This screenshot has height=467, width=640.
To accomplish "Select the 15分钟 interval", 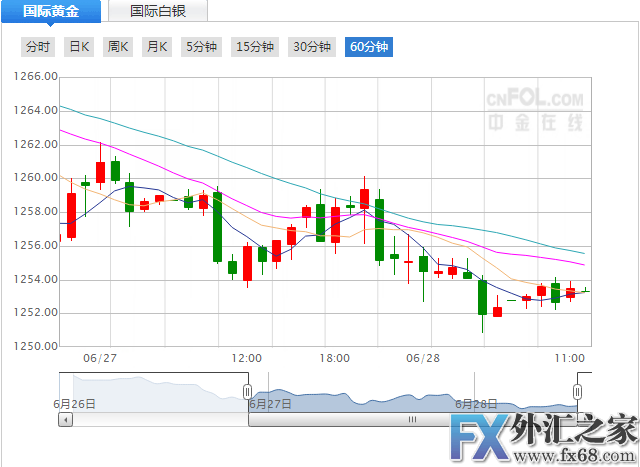I will point(255,47).
